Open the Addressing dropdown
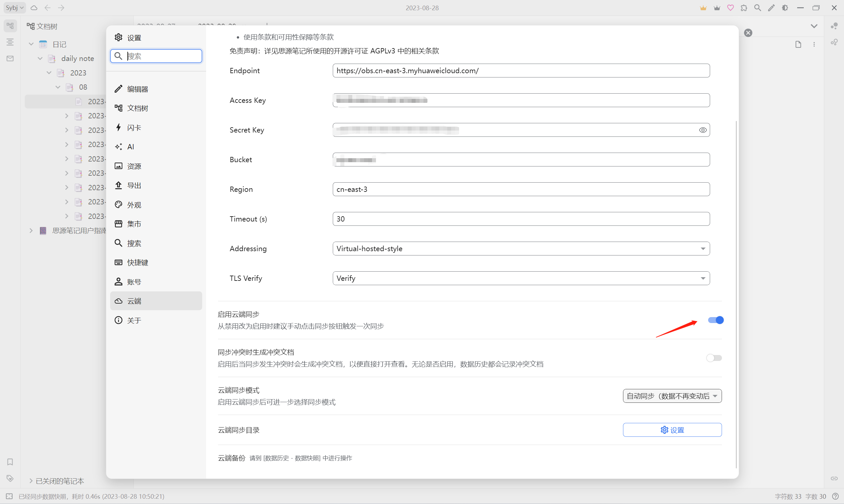This screenshot has width=844, height=504. (x=521, y=249)
